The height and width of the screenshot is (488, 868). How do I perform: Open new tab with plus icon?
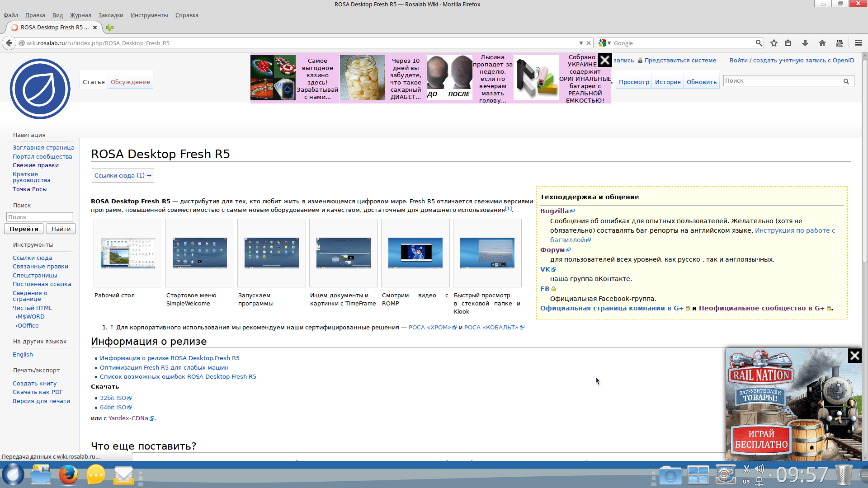pos(110,28)
